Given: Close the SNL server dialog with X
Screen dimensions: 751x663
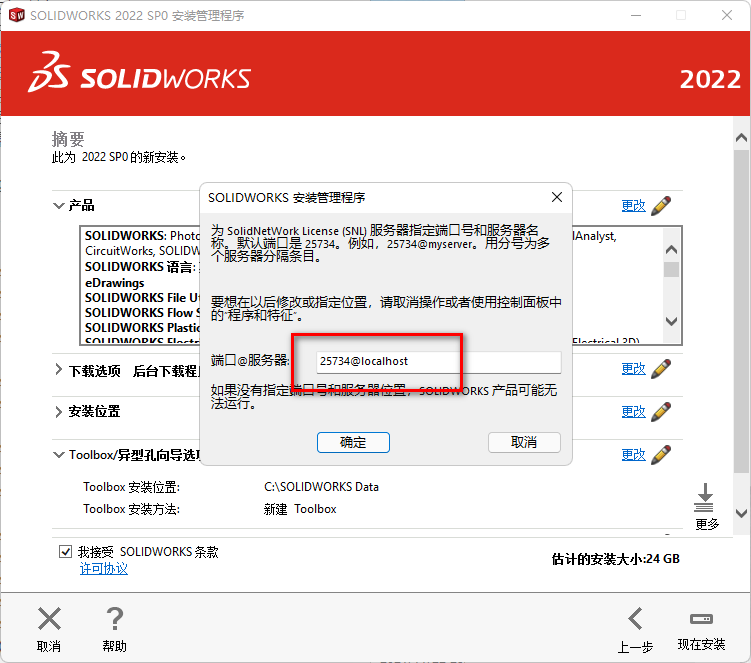Looking at the screenshot, I should (x=557, y=197).
